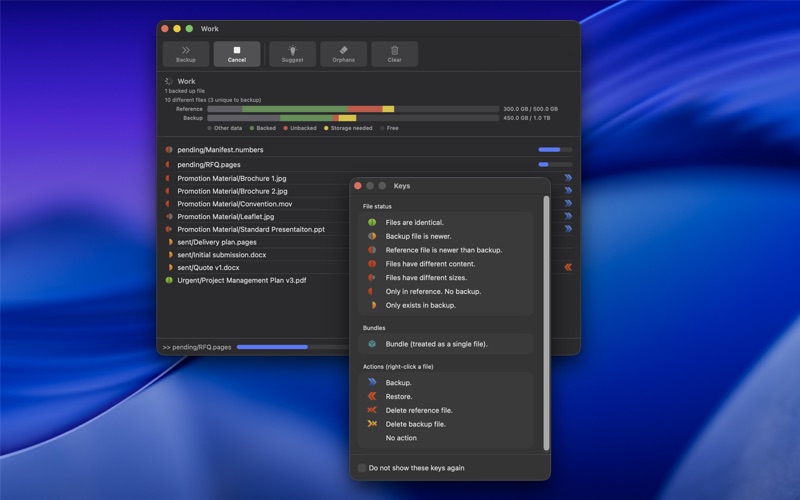
Task: Click '300.0 GB / 500.0 GB' reference size
Action: tap(531, 109)
